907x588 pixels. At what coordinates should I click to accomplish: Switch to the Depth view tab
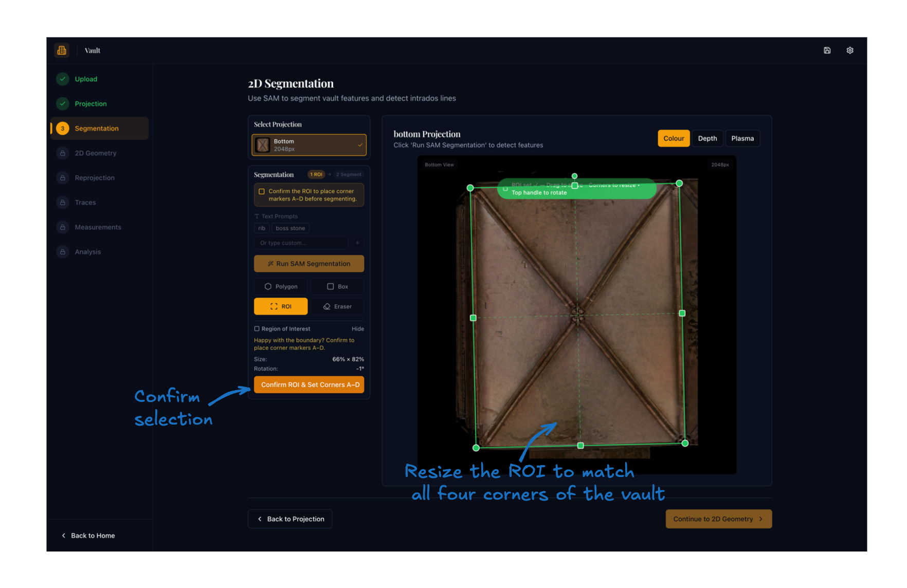[707, 138]
